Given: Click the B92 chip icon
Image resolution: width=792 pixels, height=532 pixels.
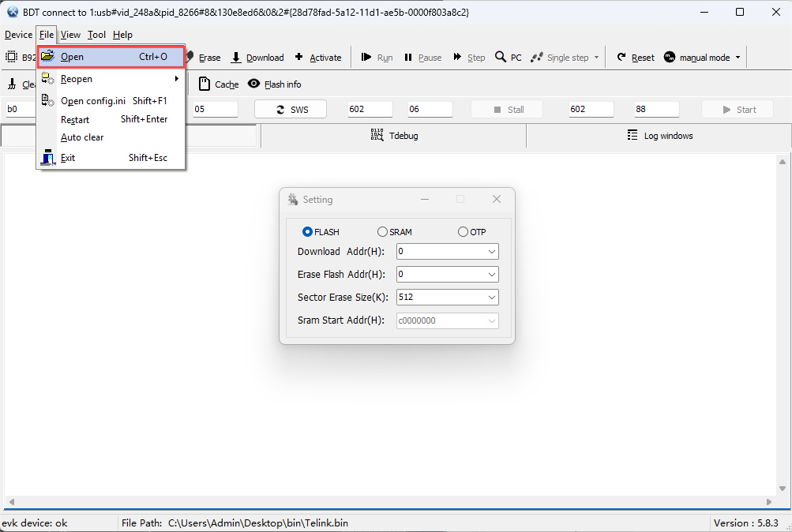Looking at the screenshot, I should 11,57.
